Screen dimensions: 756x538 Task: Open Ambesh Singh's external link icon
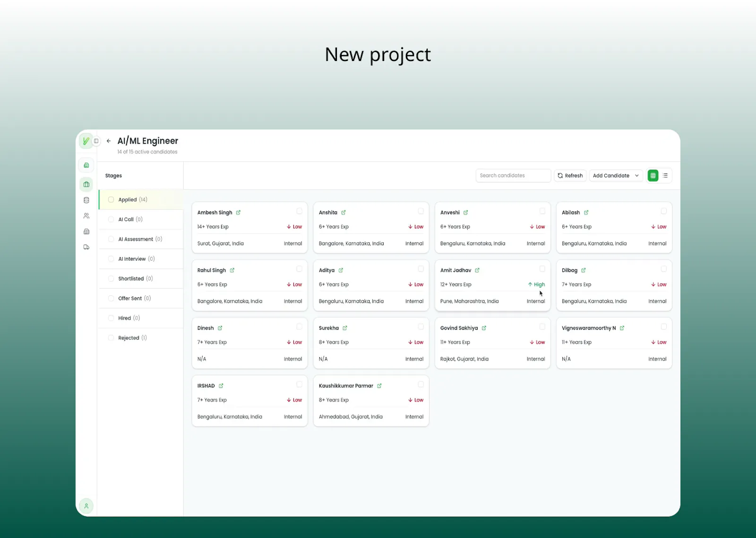[238, 213]
